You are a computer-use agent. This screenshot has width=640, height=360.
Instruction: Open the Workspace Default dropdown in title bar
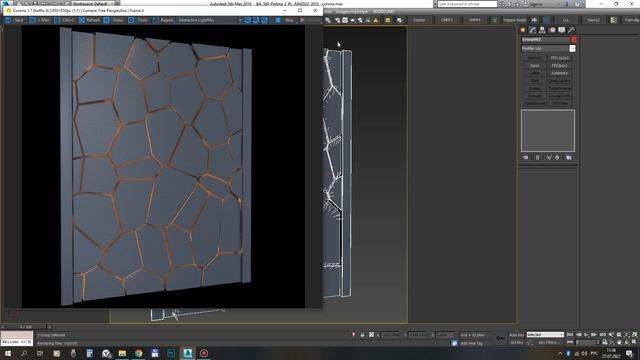click(93, 4)
